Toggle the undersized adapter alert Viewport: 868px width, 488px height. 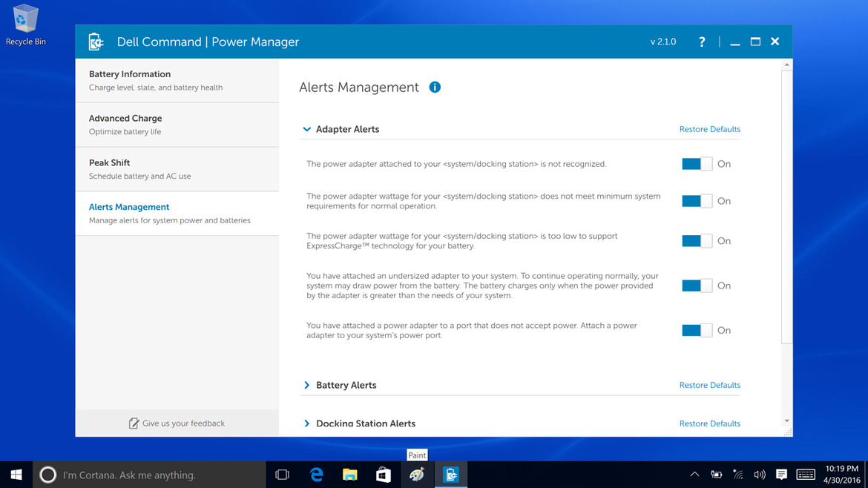pyautogui.click(x=697, y=286)
